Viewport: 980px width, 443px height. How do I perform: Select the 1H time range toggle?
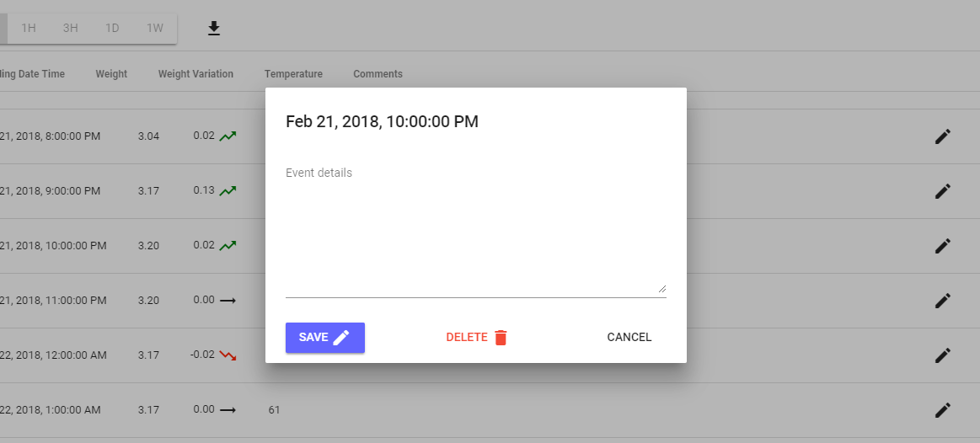pos(28,28)
